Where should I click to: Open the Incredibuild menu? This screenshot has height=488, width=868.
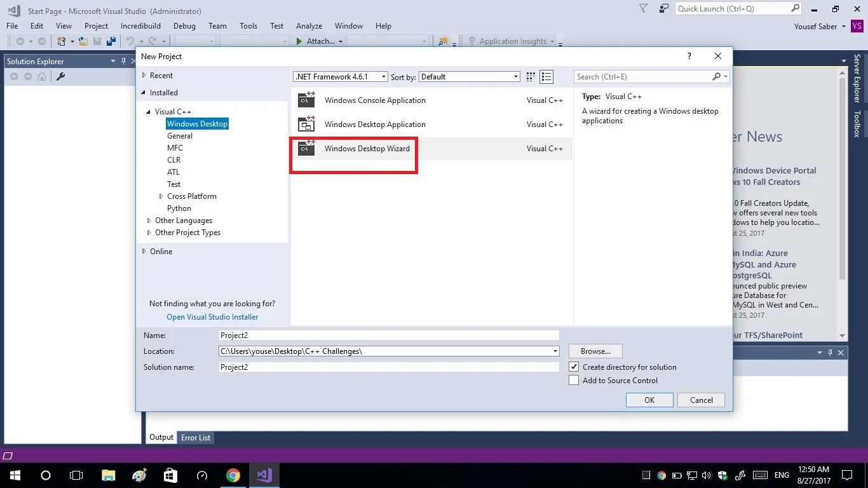(140, 26)
